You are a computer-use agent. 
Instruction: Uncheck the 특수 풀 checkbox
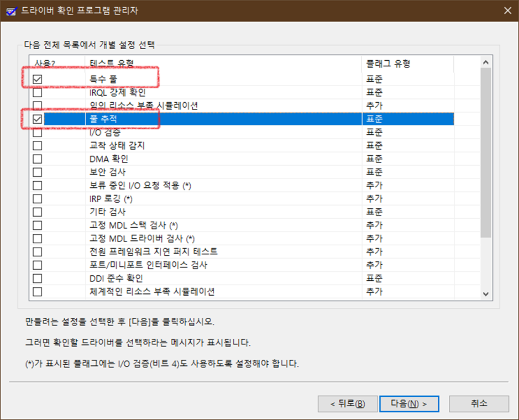[x=38, y=80]
